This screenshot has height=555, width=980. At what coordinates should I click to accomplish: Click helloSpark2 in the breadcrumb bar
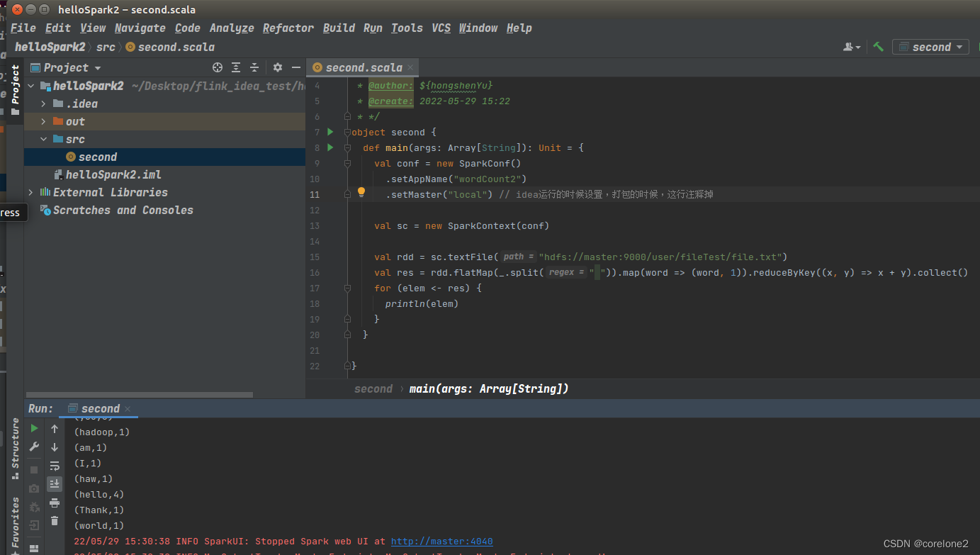[x=50, y=47]
